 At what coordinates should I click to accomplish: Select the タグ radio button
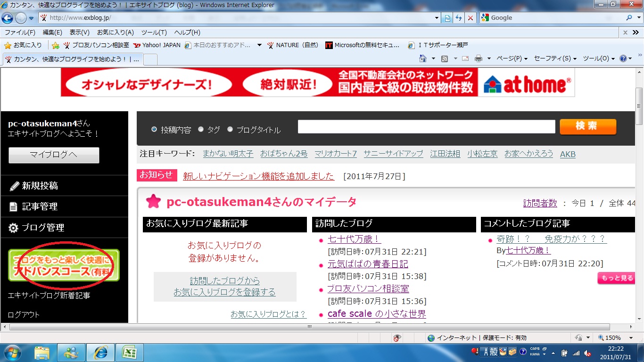(201, 129)
